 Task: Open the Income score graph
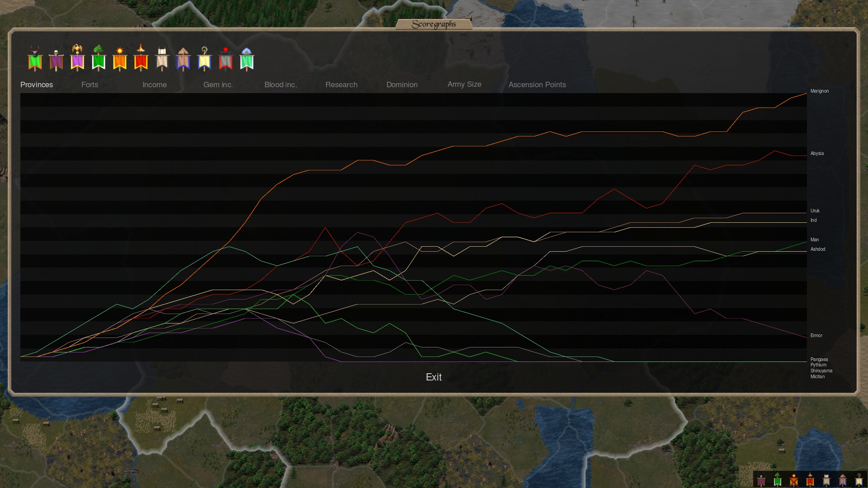coord(154,84)
